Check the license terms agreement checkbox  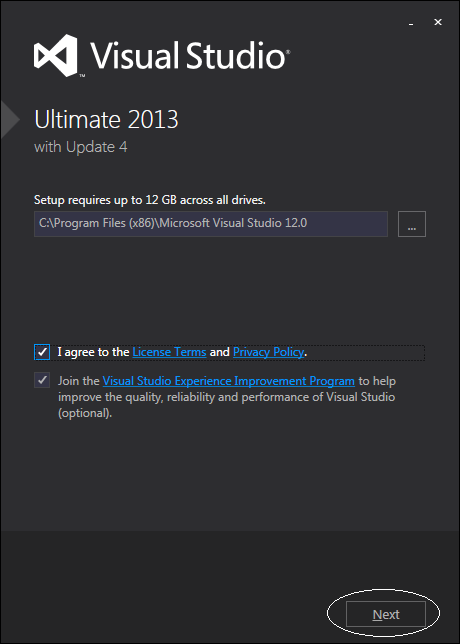[x=42, y=352]
